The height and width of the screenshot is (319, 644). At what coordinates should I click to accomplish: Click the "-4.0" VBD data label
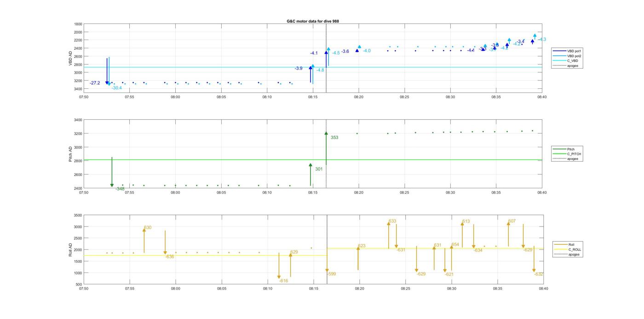point(367,51)
